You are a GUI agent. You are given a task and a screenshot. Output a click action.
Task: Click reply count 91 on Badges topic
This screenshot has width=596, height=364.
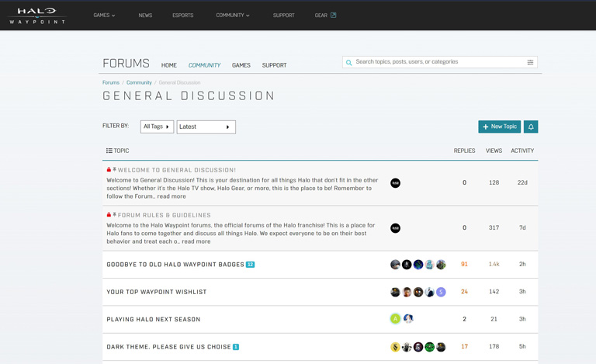coord(464,264)
